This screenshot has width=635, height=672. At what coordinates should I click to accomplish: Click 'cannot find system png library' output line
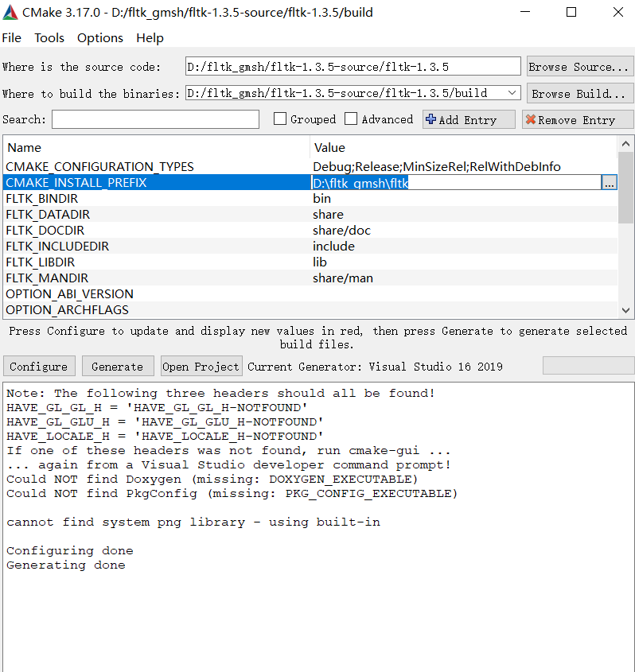coord(193,522)
